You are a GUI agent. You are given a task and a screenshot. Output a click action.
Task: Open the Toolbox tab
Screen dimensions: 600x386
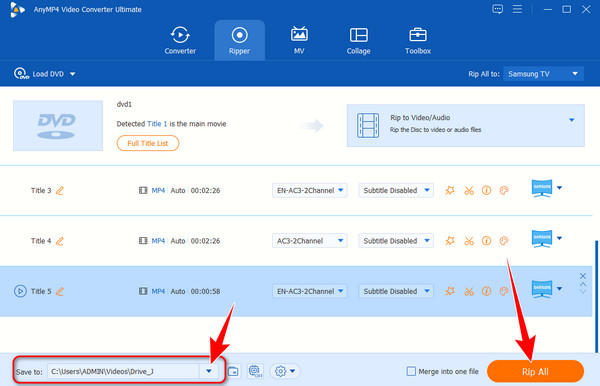(418, 40)
